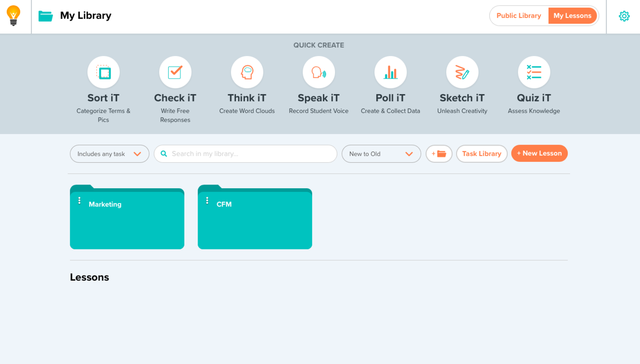
Task: Open Marketing folder three-dot menu
Action: pyautogui.click(x=79, y=201)
